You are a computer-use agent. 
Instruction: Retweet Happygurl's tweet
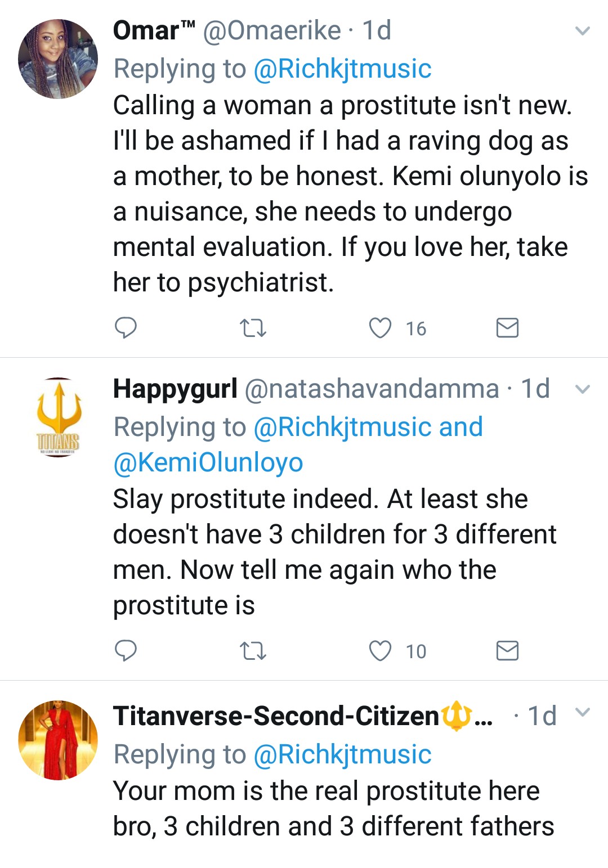click(253, 651)
